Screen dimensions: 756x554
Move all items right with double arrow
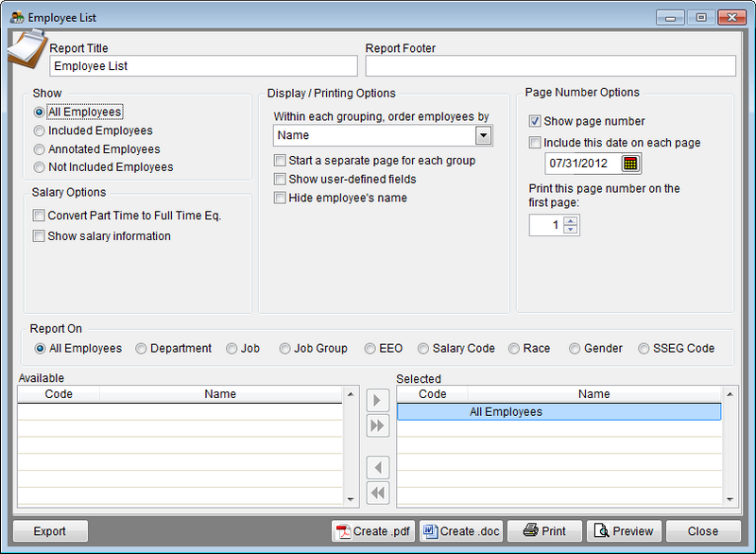377,425
